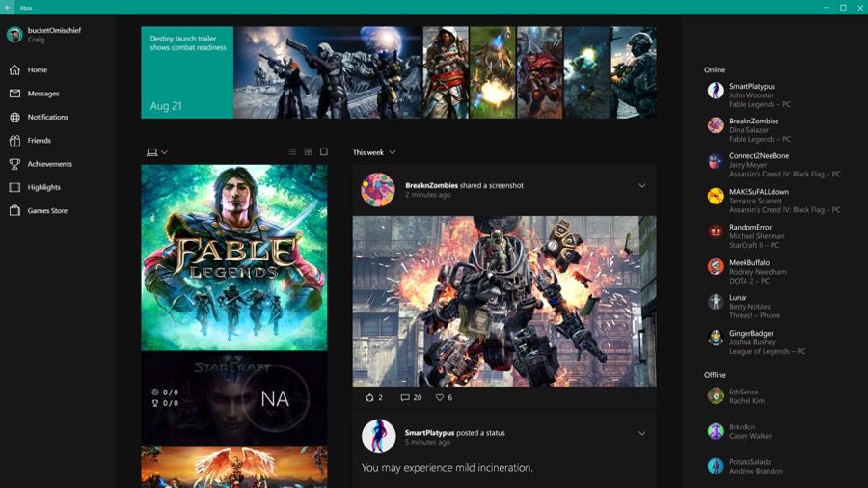Click the Friends people icon
The height and width of the screenshot is (488, 868).
point(14,141)
